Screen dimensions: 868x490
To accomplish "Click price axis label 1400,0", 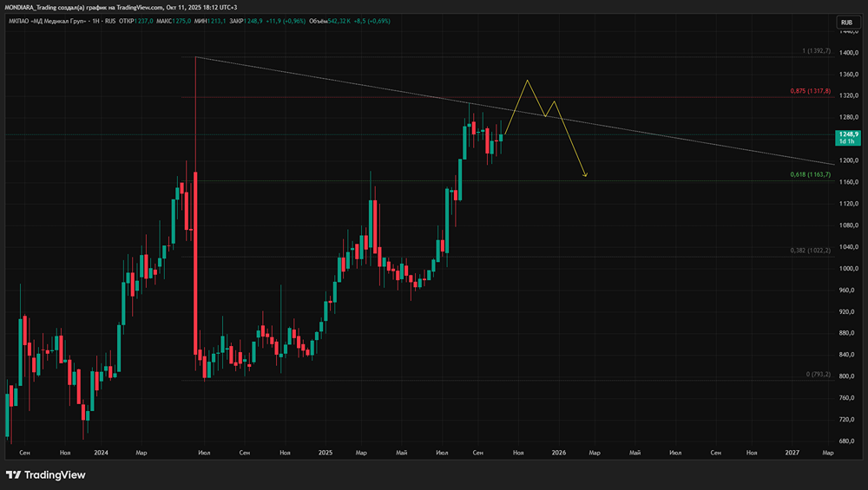I will coord(849,53).
